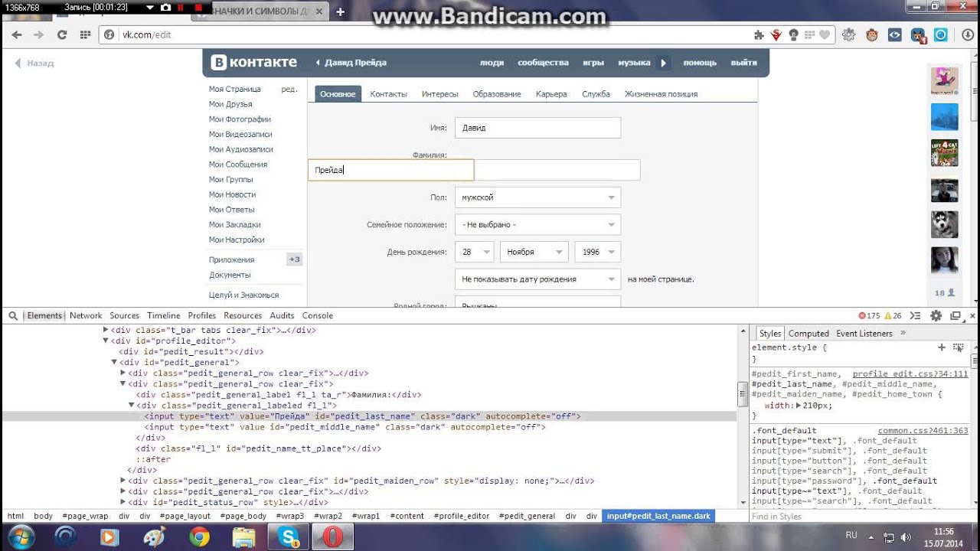This screenshot has height=551, width=980.
Task: Click the yellow warning count 26 icon
Action: 893,315
